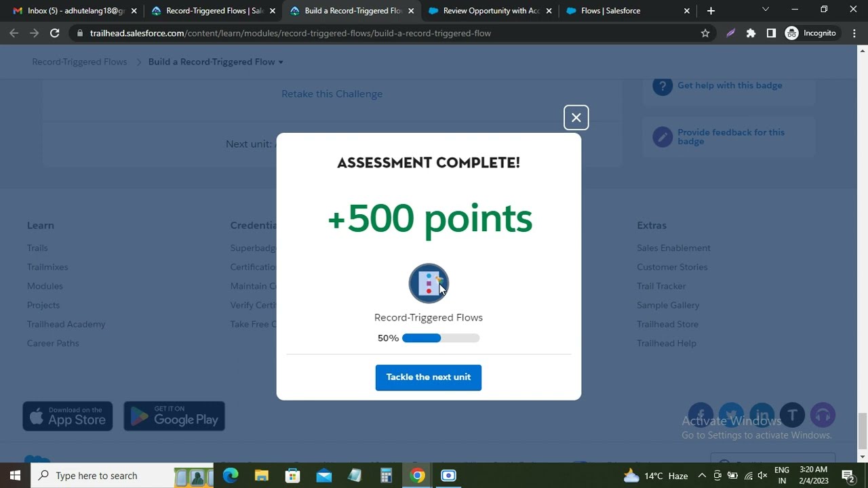This screenshot has width=868, height=488.
Task: Click Get help with this badge
Action: click(730, 85)
